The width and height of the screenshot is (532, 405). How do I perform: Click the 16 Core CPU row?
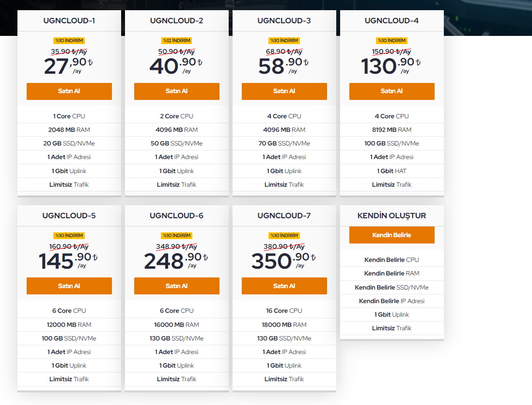click(284, 311)
